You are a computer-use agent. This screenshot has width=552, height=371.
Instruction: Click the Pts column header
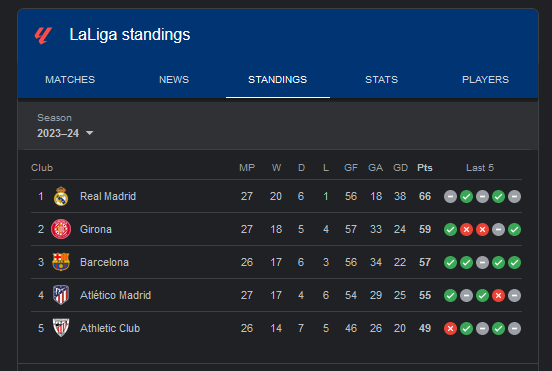pyautogui.click(x=425, y=168)
